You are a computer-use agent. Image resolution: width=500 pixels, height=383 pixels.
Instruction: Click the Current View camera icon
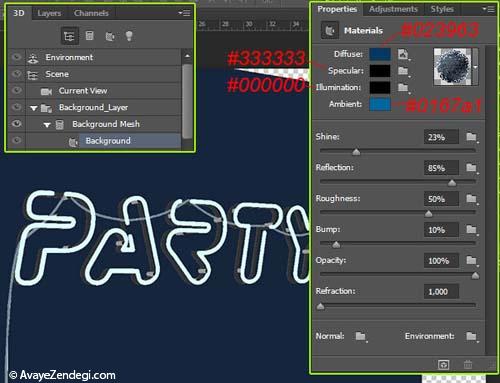tap(46, 91)
